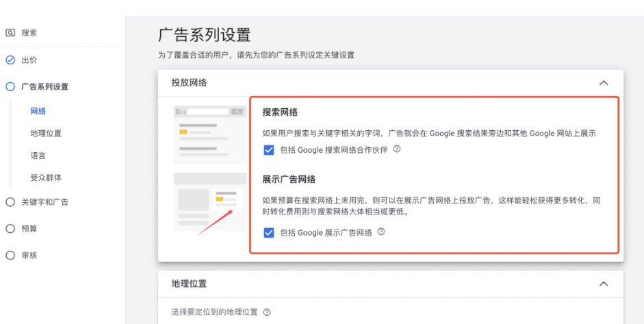Select 地理位置 in the sidebar submenu

(x=46, y=134)
